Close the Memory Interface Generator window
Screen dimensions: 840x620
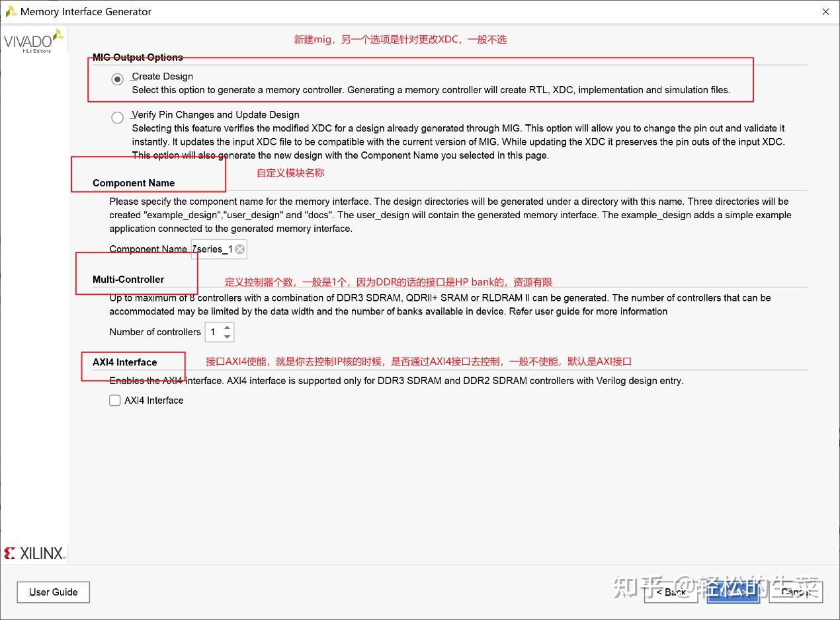pos(825,12)
